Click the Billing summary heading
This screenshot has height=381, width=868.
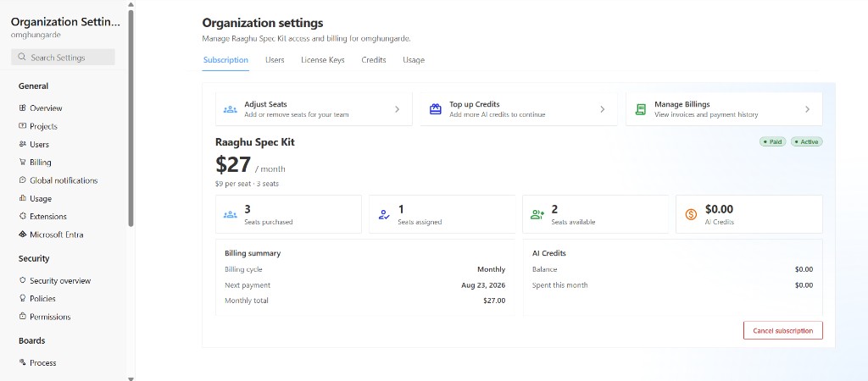pos(253,253)
